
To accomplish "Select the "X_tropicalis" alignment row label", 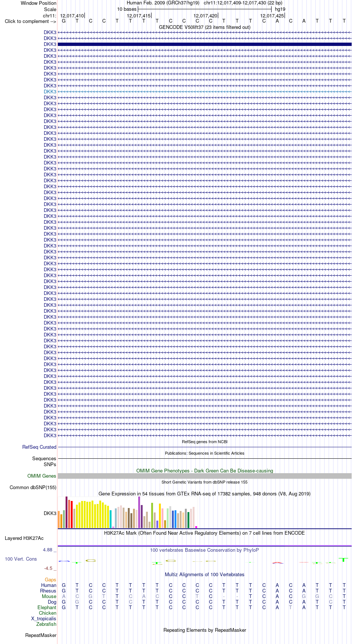I will point(44,618).
